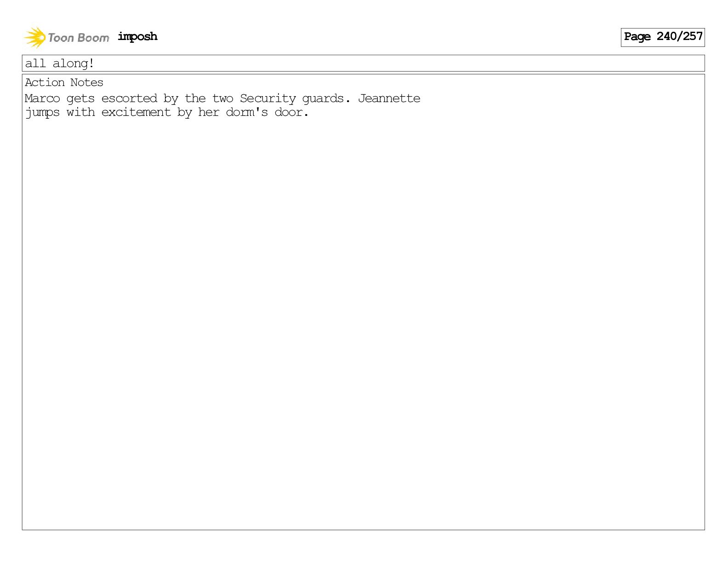This screenshot has width=728, height=563.
Task: Click the line 'jumps with excitement by her dorm's door.'
Action: pyautogui.click(x=167, y=113)
